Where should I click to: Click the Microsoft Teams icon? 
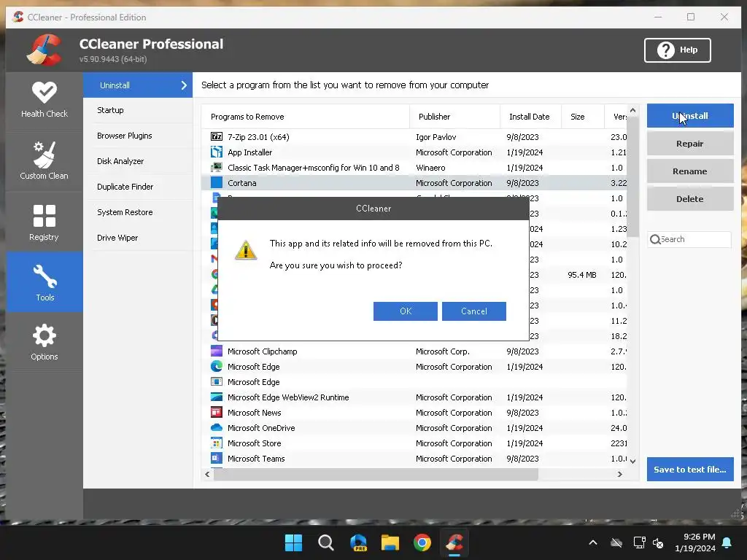[216, 458]
